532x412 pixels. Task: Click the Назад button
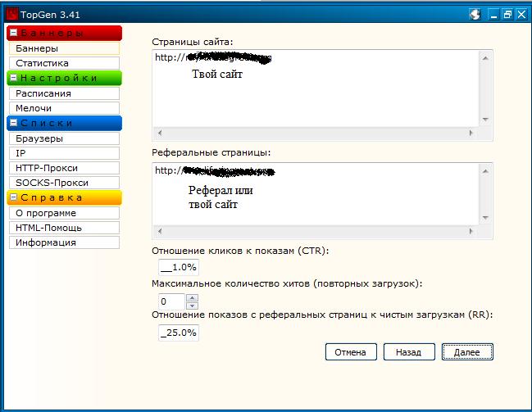[x=409, y=352]
